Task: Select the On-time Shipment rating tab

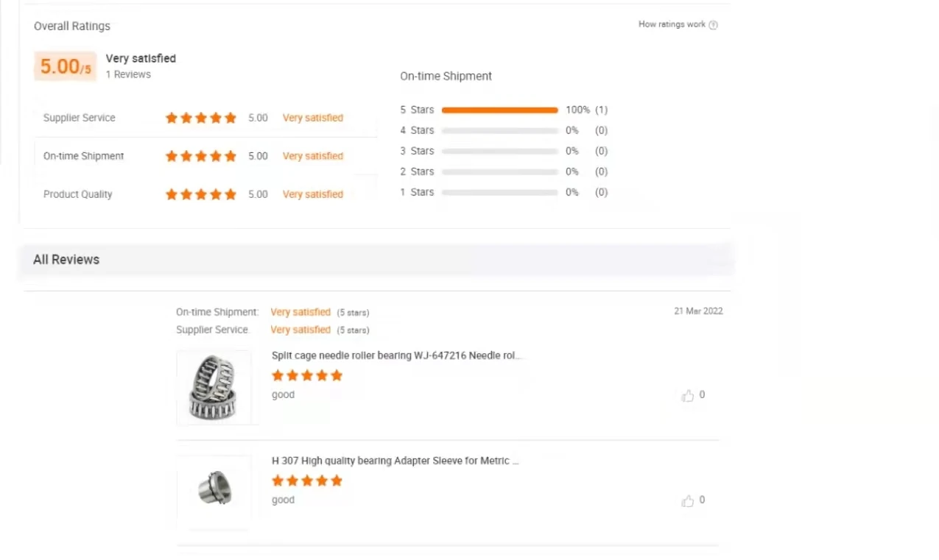Action: click(84, 156)
